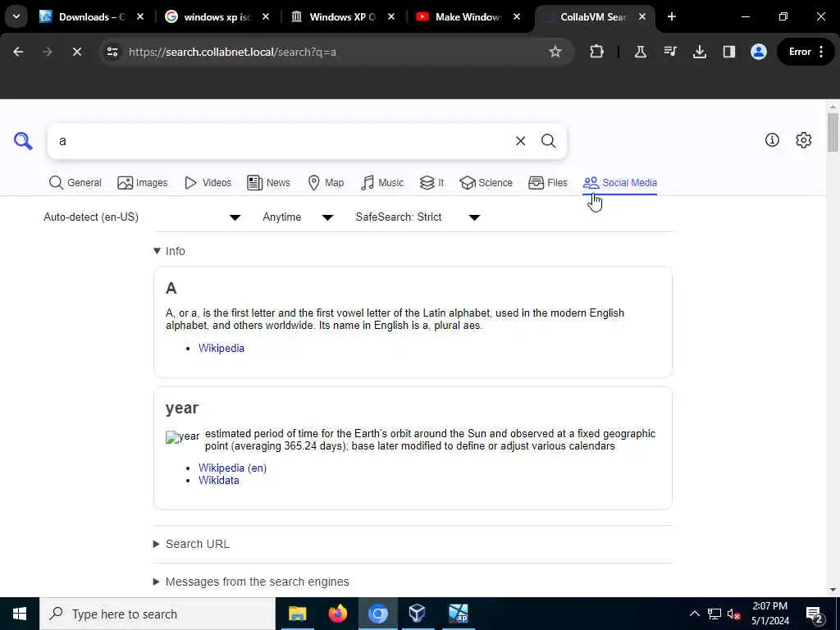
Task: Bookmark this page with star
Action: pos(555,52)
